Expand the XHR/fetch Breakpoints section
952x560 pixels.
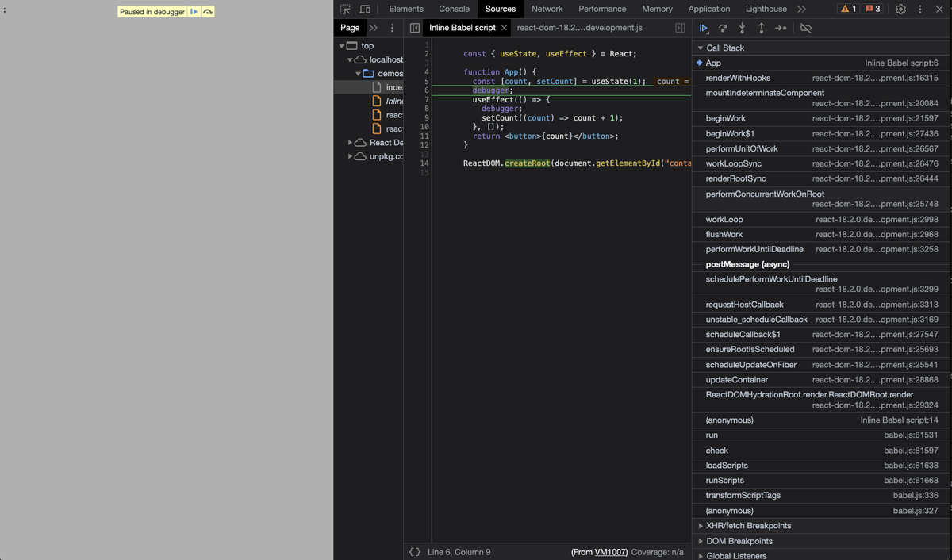[701, 526]
